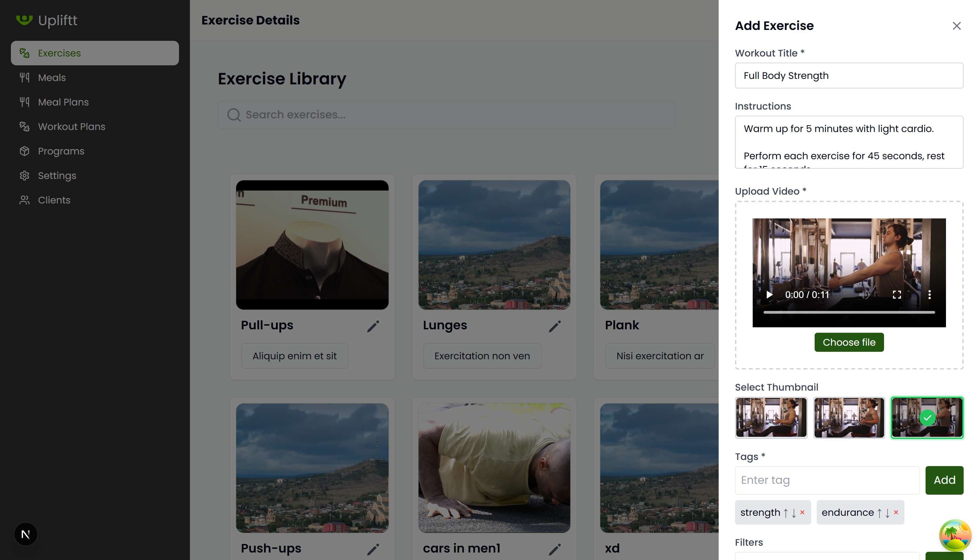
Task: Open video fullscreen mode
Action: click(897, 295)
